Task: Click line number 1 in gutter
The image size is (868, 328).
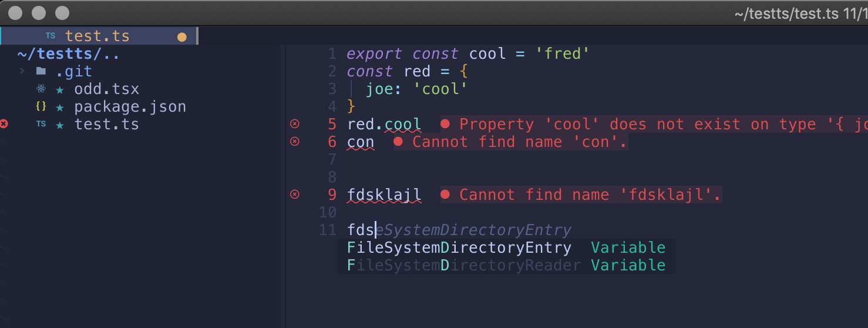Action: (x=332, y=54)
